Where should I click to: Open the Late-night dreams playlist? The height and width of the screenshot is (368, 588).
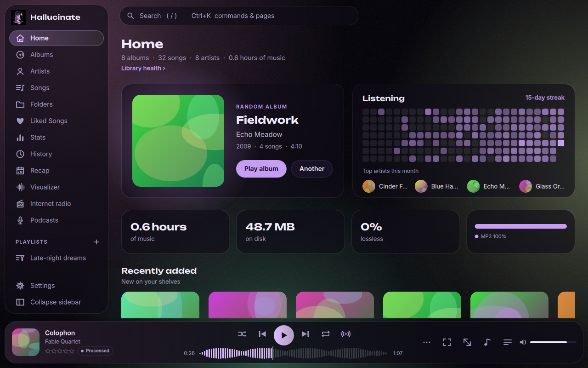(x=57, y=258)
